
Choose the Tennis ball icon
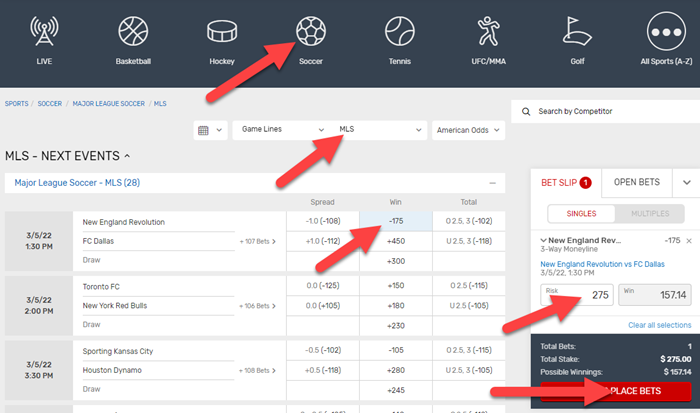(x=400, y=36)
